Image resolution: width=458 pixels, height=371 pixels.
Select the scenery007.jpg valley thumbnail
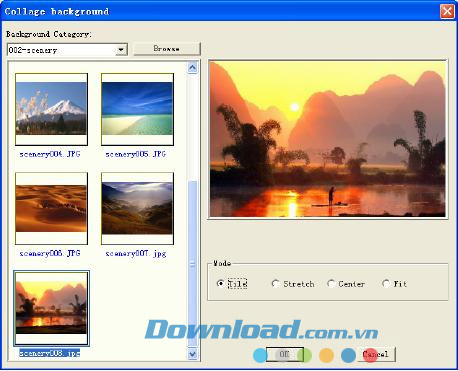tap(137, 208)
